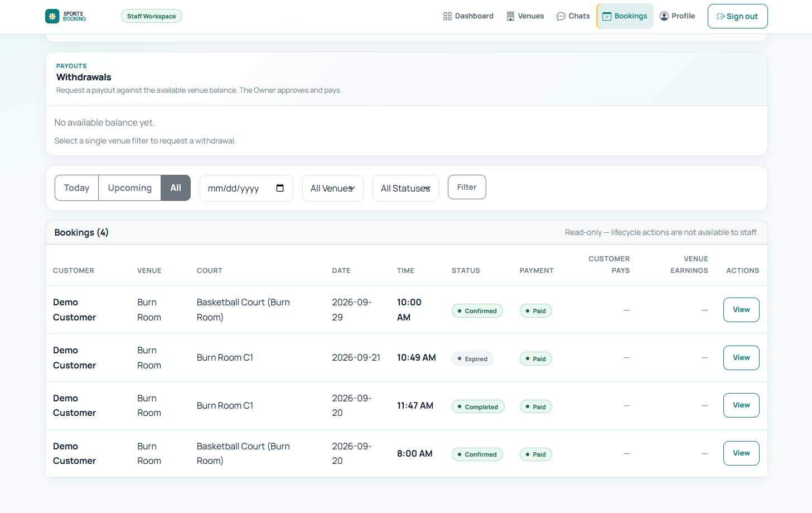The width and height of the screenshot is (812, 513).
Task: Click the Confirmed status on the 8:00 AM row
Action: point(477,454)
